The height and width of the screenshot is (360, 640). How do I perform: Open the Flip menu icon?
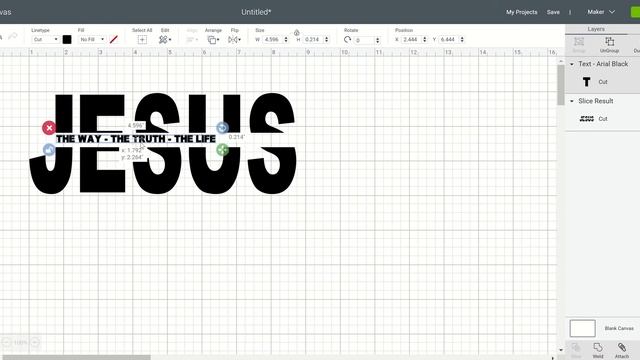point(234,40)
